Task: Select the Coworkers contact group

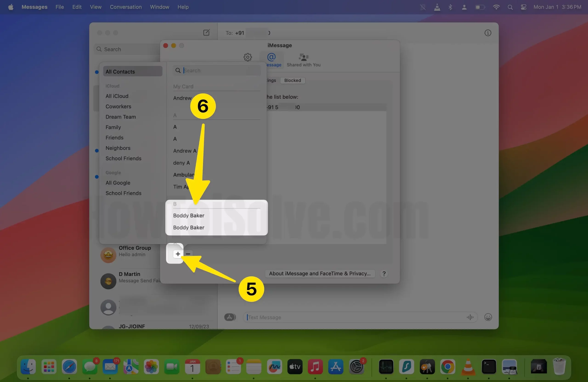Action: click(118, 106)
